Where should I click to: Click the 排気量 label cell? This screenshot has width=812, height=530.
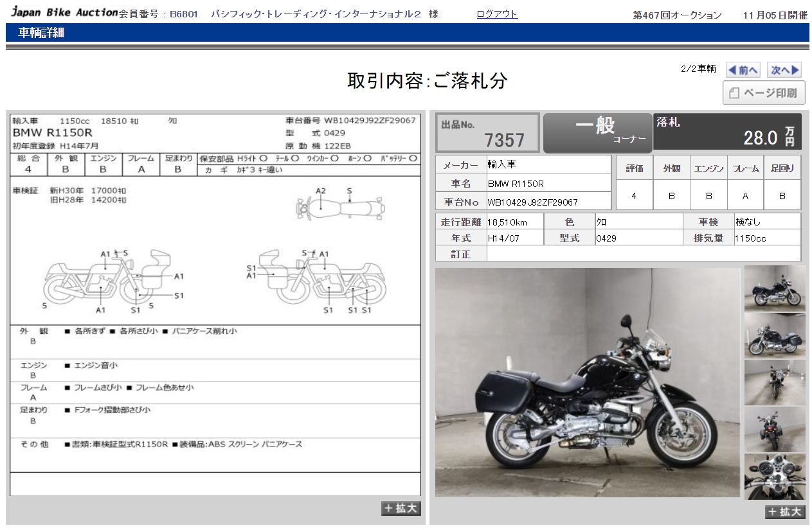click(708, 238)
